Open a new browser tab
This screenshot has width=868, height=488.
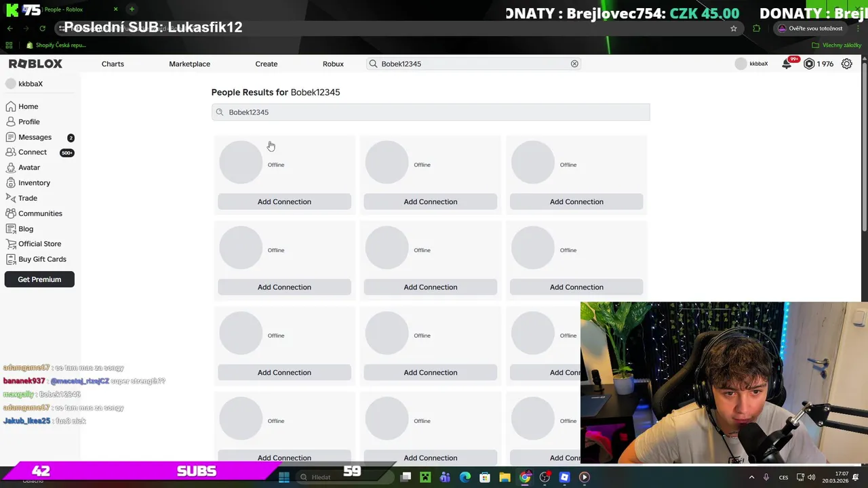[x=132, y=9]
